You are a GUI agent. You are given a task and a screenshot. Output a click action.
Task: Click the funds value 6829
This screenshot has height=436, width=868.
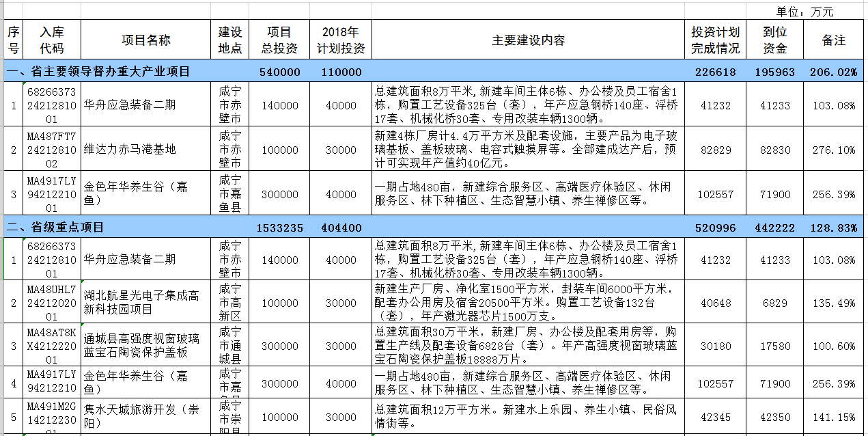coord(775,303)
